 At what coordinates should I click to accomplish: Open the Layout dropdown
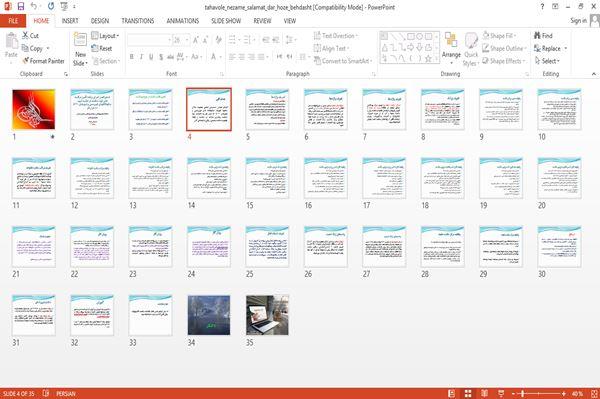click(x=105, y=36)
